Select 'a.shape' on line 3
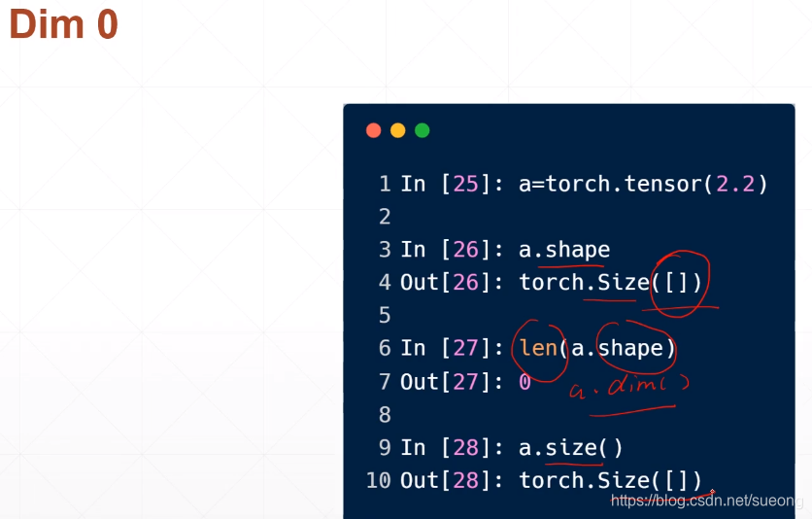Image resolution: width=812 pixels, height=519 pixels. point(564,250)
